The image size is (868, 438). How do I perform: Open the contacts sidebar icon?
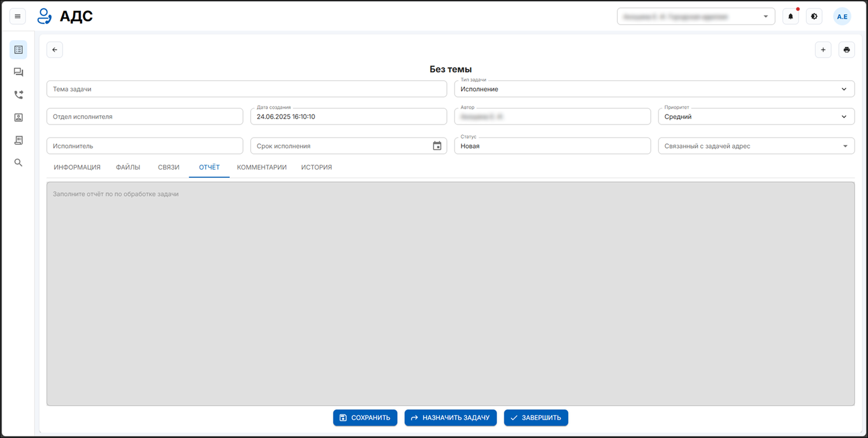pos(19,118)
